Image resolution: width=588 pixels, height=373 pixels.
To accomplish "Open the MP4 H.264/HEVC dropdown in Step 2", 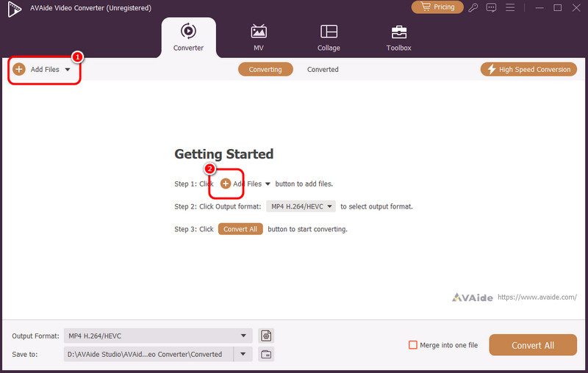I will (301, 206).
